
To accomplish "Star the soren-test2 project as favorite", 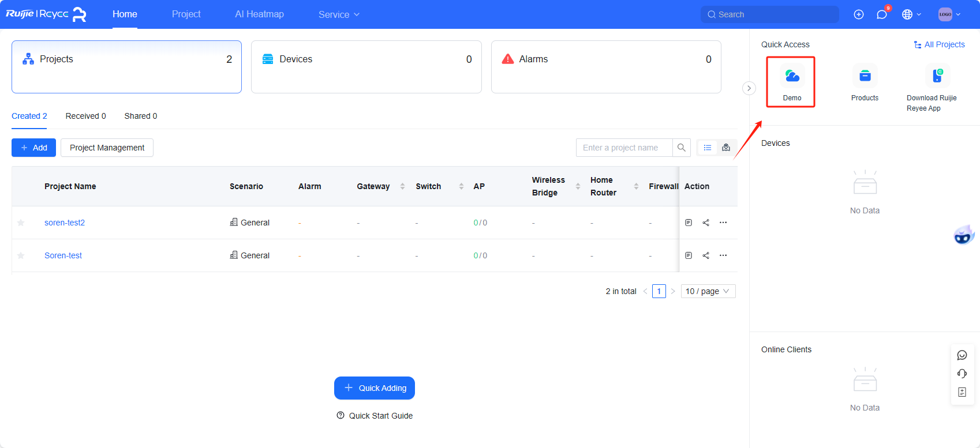I will tap(21, 223).
